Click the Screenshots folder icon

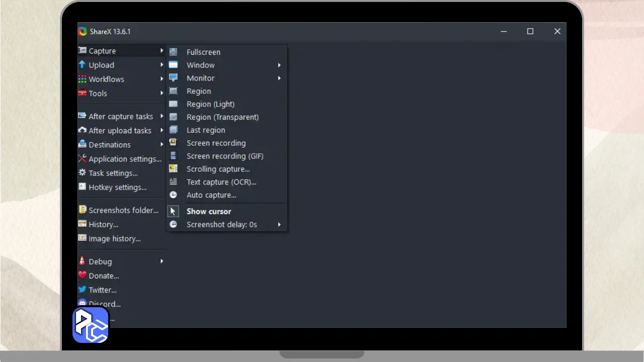[83, 210]
